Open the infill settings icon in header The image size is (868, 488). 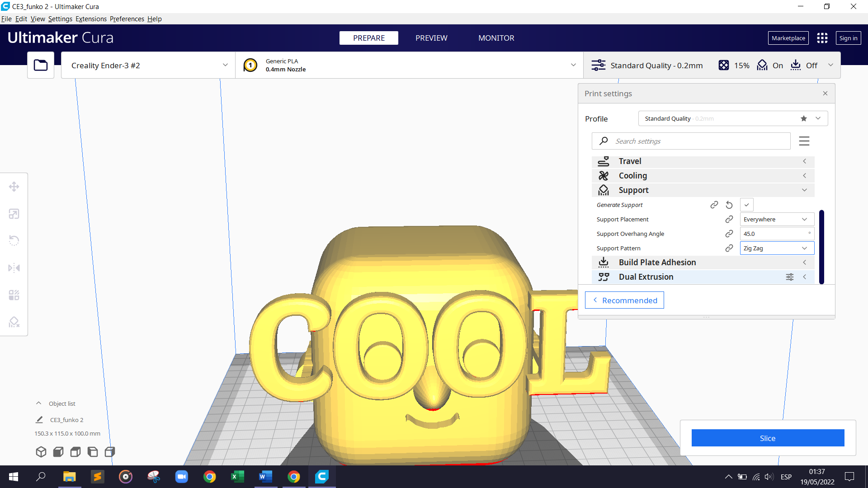pyautogui.click(x=724, y=65)
